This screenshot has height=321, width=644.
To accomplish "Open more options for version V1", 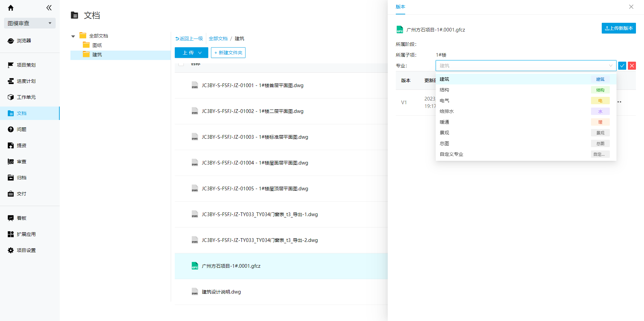I will click(620, 102).
